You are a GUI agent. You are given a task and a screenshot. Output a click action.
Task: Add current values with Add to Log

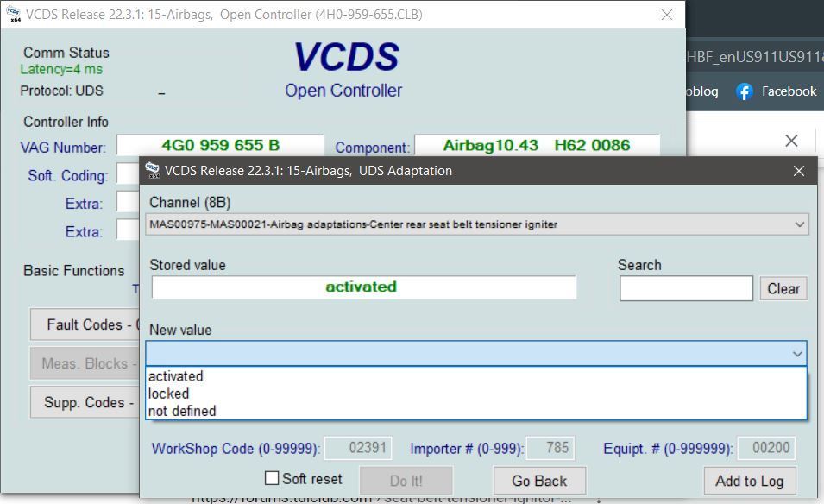tap(749, 480)
